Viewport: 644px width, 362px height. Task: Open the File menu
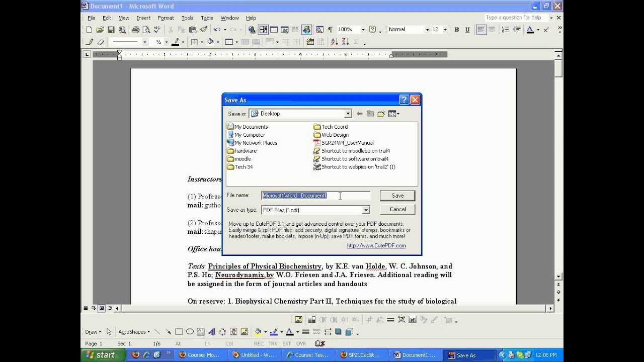point(92,18)
